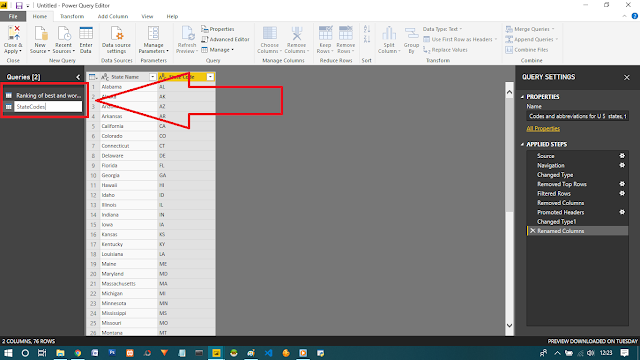Open the Data Type: Text dropdown
640x360 pixels.
442,29
